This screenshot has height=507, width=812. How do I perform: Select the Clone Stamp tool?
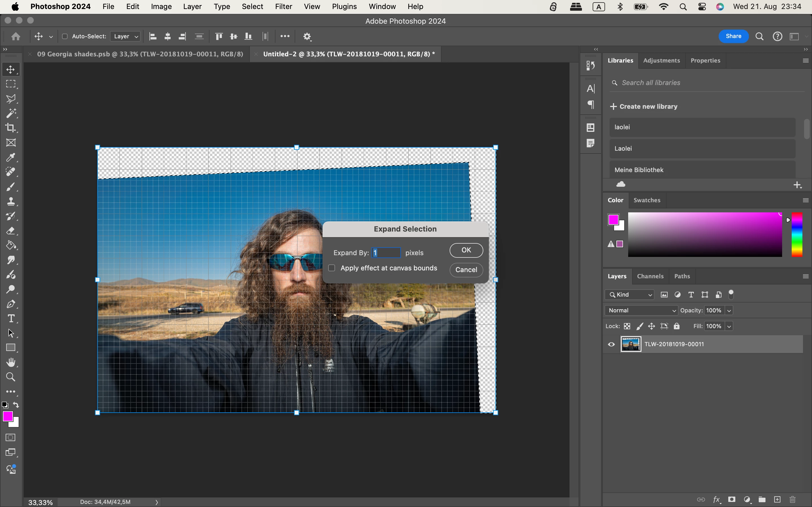click(x=11, y=201)
